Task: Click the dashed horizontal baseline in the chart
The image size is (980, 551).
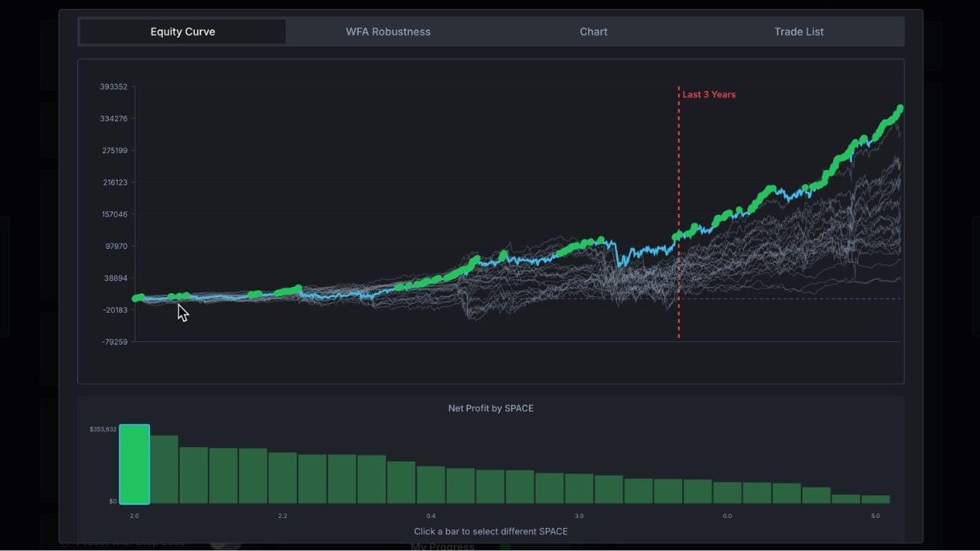Action: [x=804, y=299]
